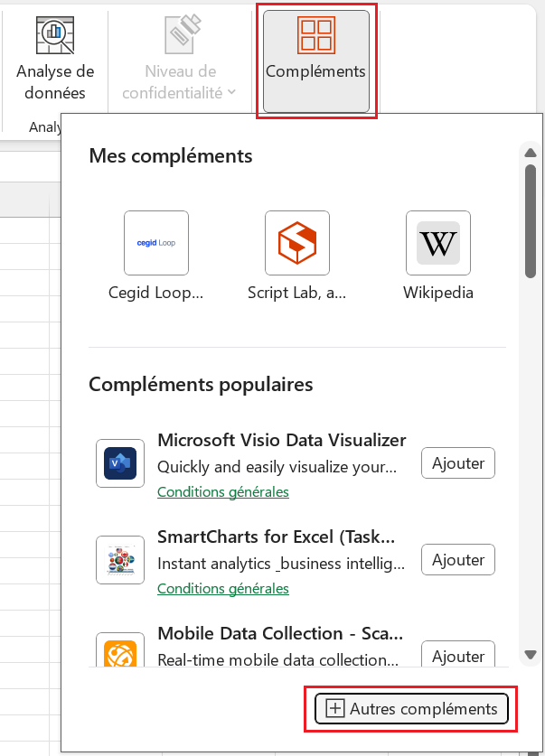Screen dimensions: 545x756
Task: Click the Mobile Data Collection icon
Action: [120, 650]
